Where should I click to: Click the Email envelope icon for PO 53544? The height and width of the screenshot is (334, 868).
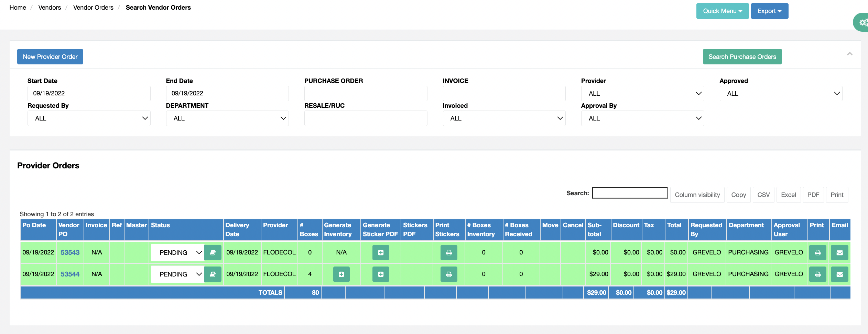(839, 274)
